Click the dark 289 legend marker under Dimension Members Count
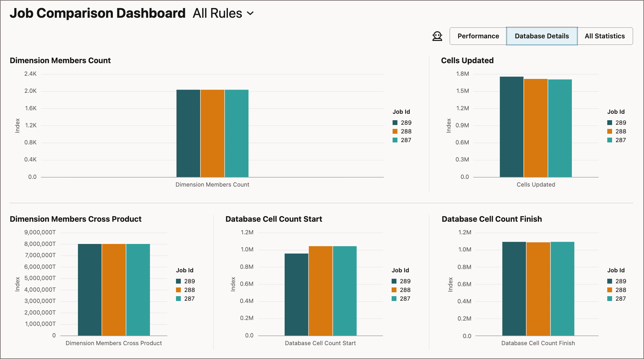 point(395,122)
